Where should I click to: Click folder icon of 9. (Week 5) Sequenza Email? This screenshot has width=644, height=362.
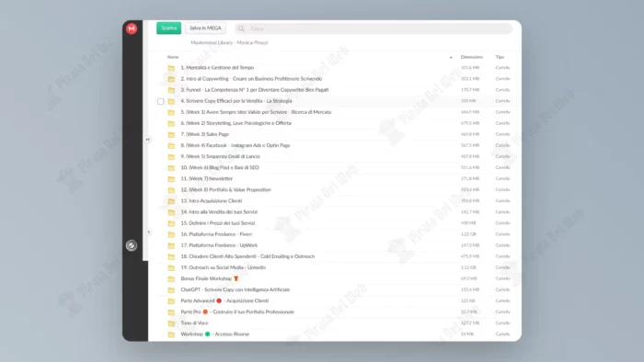coord(171,156)
